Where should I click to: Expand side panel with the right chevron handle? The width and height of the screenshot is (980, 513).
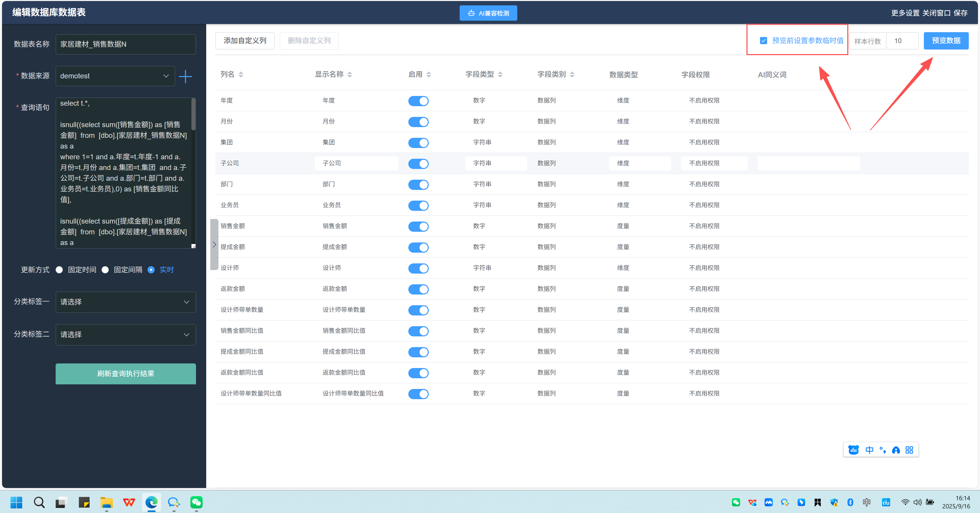click(214, 244)
